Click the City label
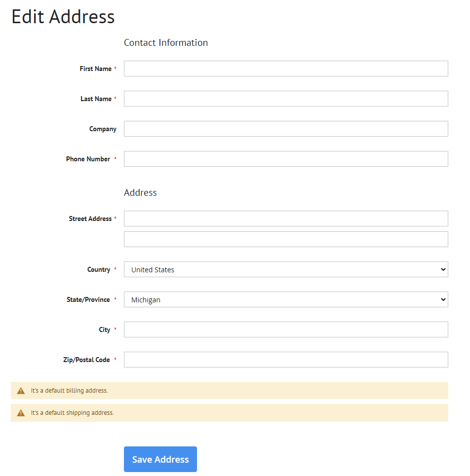This screenshot has height=476, width=470. 105,330
